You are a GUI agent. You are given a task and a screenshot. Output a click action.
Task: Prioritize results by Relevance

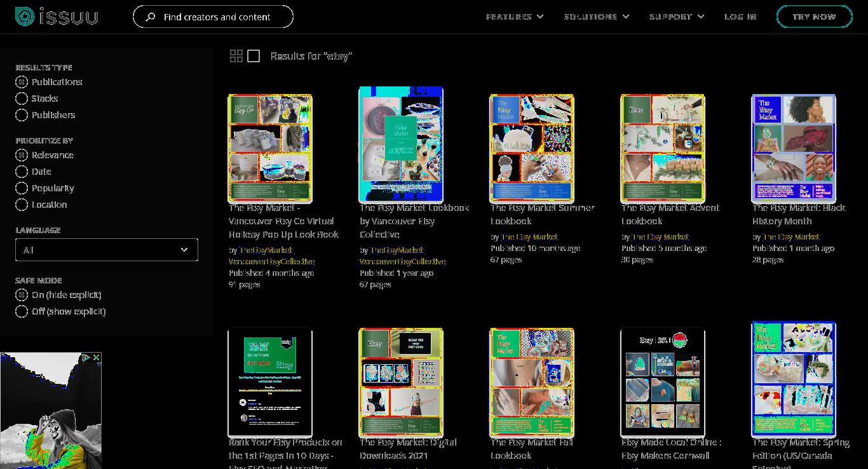(22, 155)
